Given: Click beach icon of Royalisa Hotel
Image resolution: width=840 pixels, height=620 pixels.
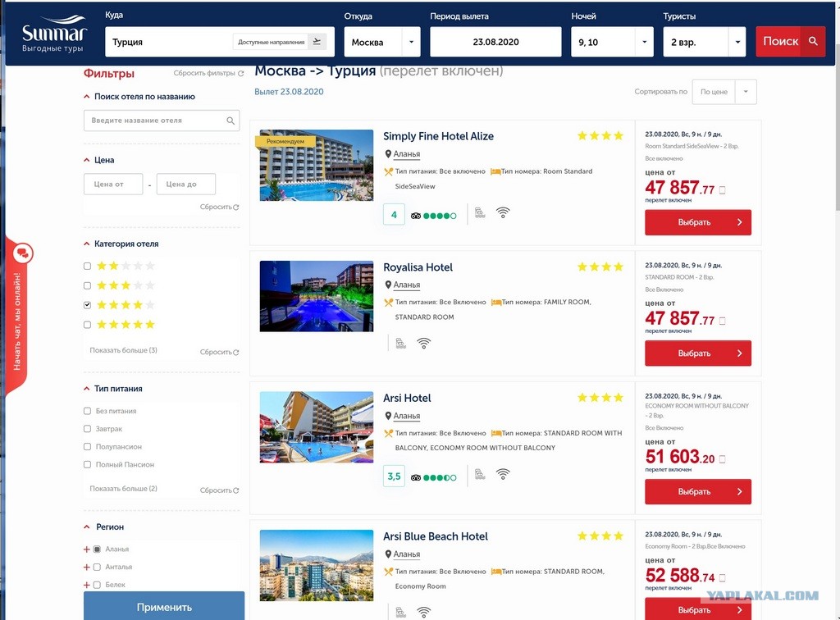Looking at the screenshot, I should pyautogui.click(x=400, y=343).
